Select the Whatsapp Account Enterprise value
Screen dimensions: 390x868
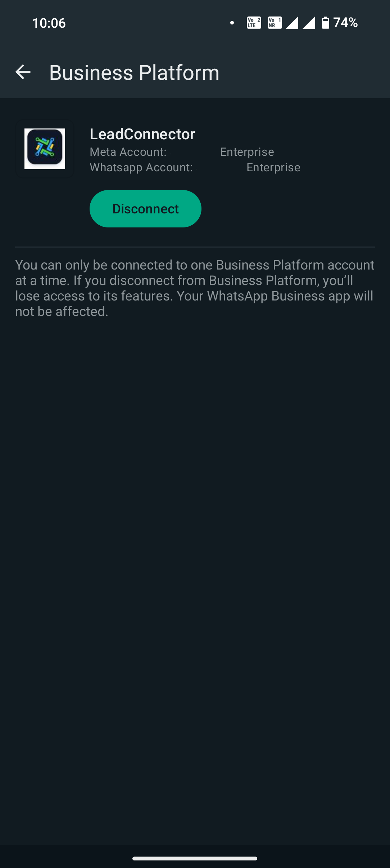point(273,167)
